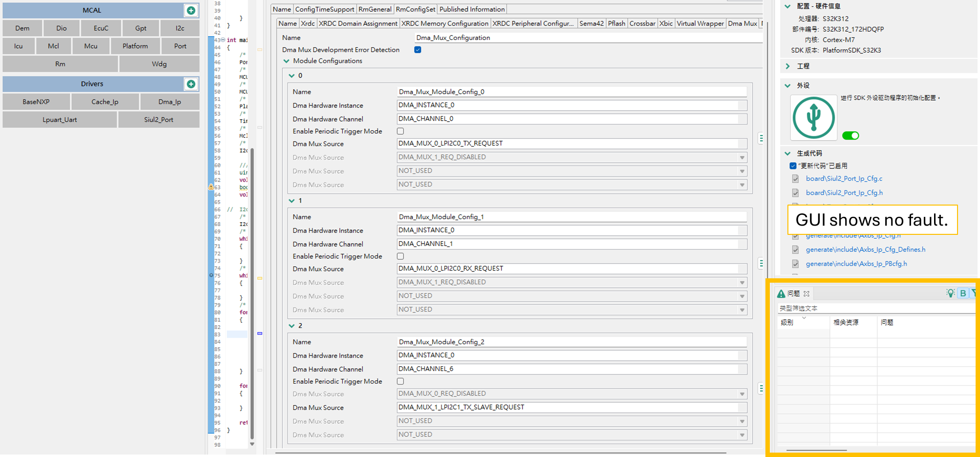980x457 pixels.
Task: Toggle the green peripherals enable switch
Action: pyautogui.click(x=850, y=136)
